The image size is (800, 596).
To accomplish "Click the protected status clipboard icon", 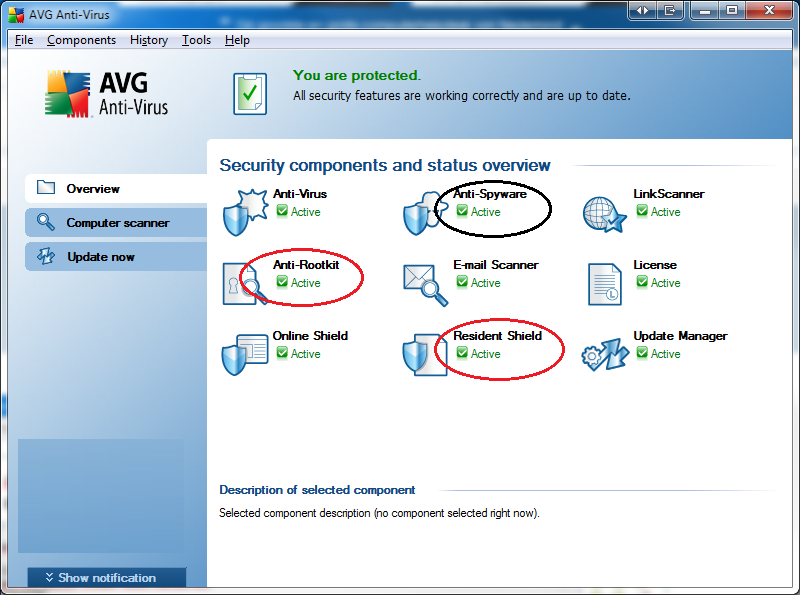I will coord(250,93).
